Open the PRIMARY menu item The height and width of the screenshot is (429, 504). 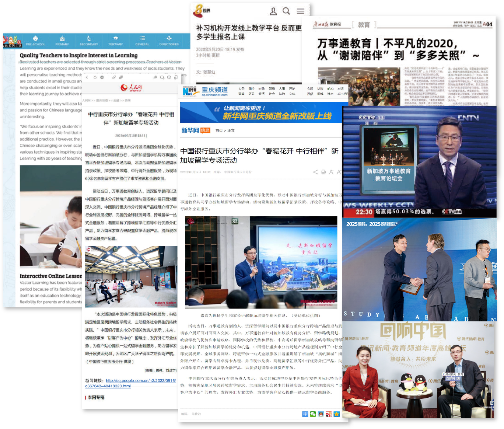(x=62, y=41)
